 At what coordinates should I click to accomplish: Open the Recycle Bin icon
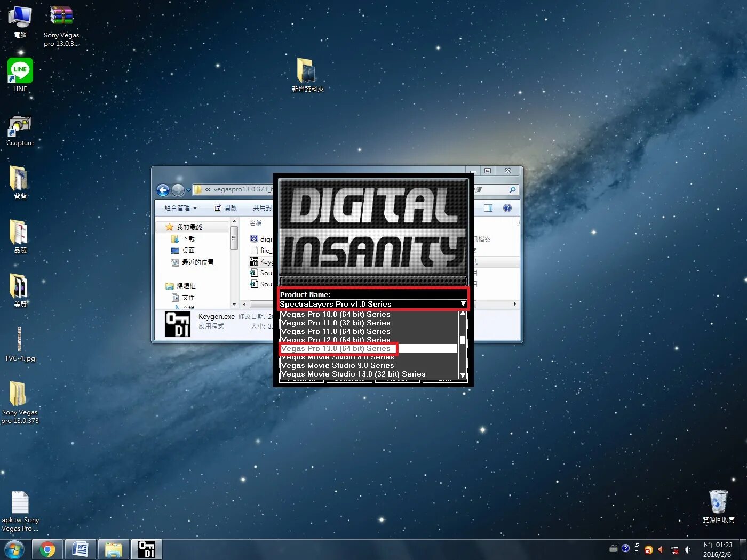point(718,506)
